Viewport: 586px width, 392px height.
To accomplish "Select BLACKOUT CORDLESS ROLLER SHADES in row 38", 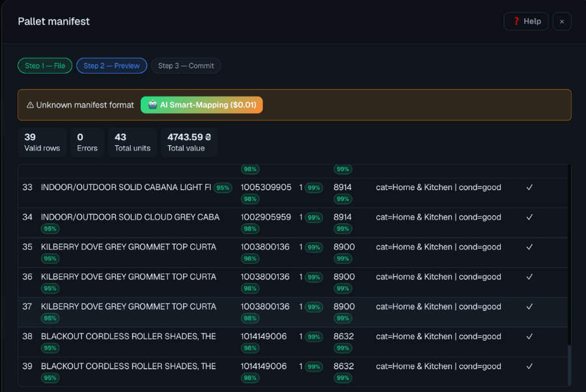I will click(128, 336).
